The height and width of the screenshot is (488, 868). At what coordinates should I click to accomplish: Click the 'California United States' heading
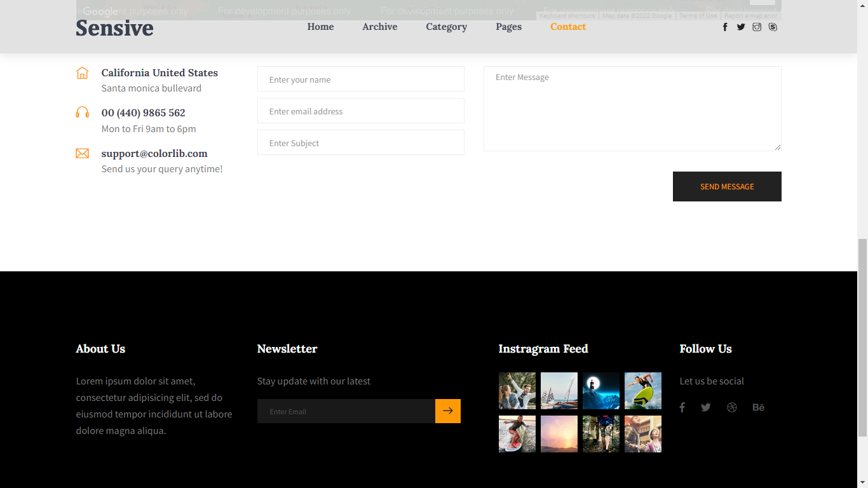[159, 72]
